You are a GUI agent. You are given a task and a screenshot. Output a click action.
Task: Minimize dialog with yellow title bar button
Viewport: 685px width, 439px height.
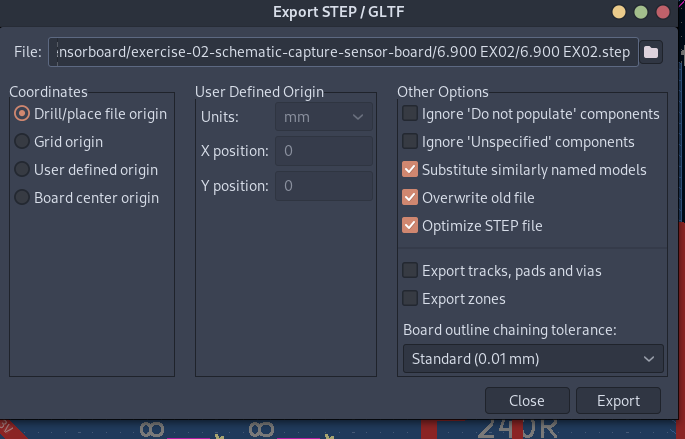[x=619, y=12]
